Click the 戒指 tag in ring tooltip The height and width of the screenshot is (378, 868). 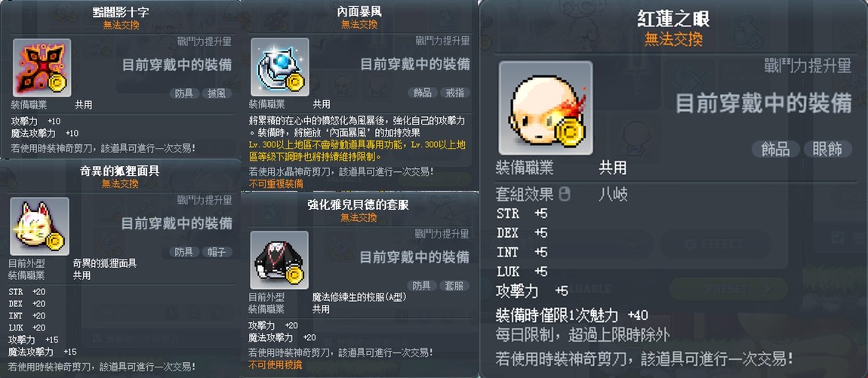(x=454, y=92)
